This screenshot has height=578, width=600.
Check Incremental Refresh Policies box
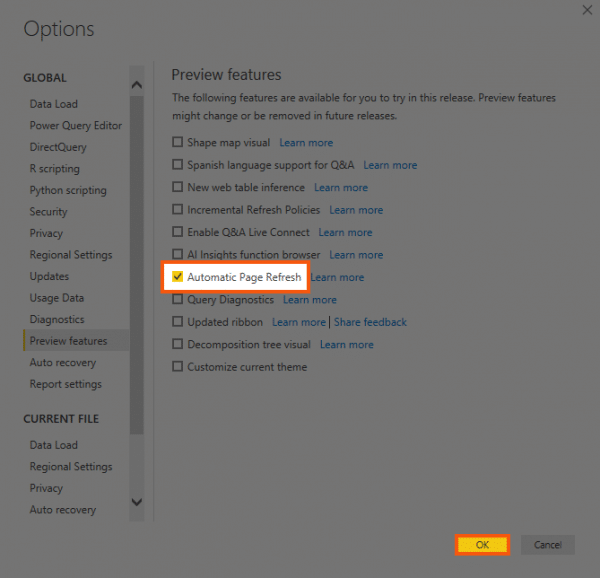(x=177, y=210)
